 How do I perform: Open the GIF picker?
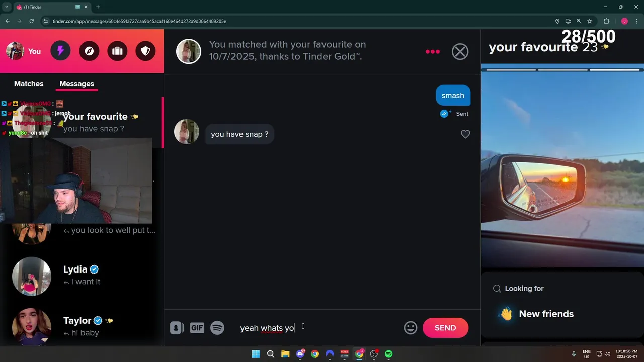pos(197,328)
